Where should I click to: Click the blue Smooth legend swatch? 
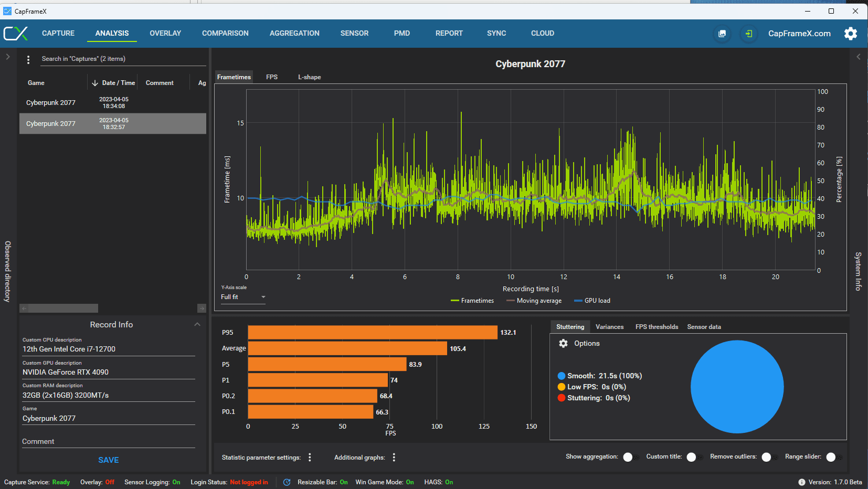tap(562, 376)
